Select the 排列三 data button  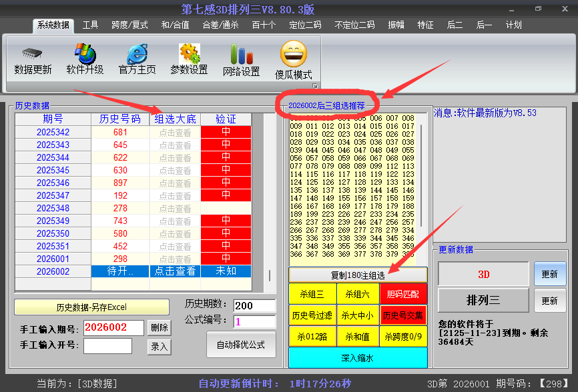[484, 300]
